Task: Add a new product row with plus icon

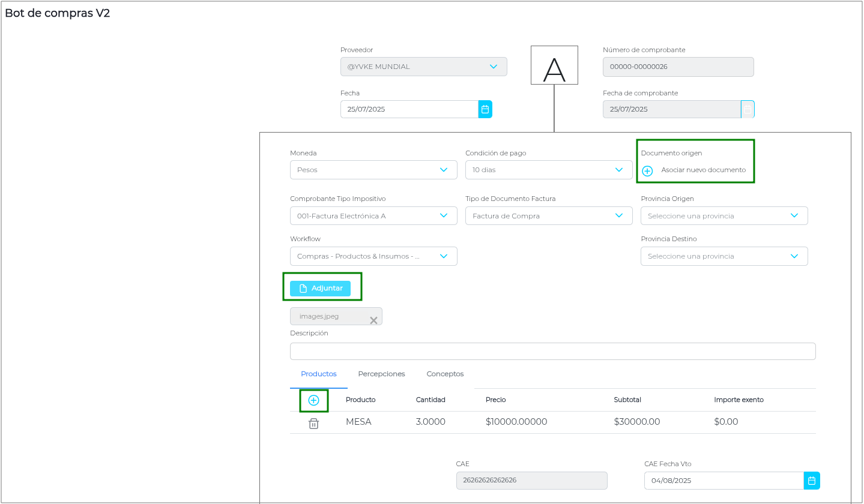Action: pyautogui.click(x=313, y=400)
